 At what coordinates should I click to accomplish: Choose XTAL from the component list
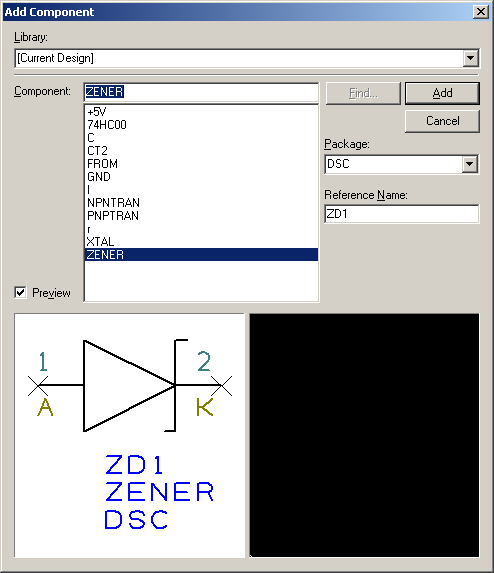[x=201, y=242]
